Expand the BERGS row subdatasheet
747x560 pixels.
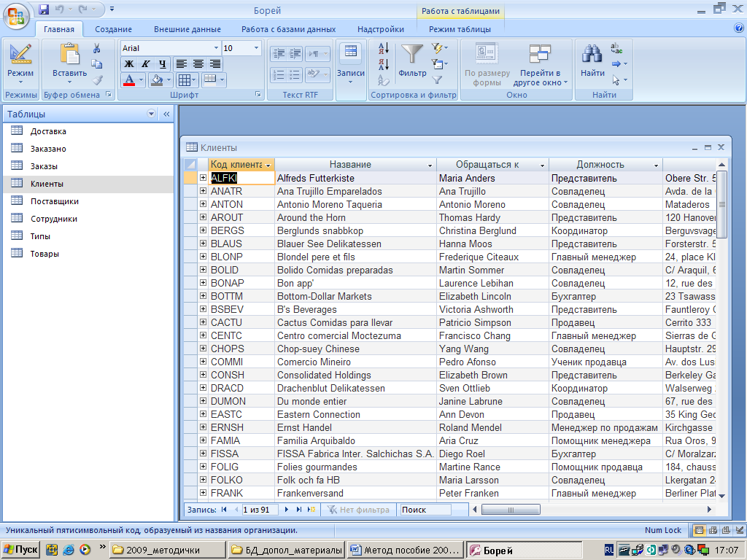tap(203, 230)
